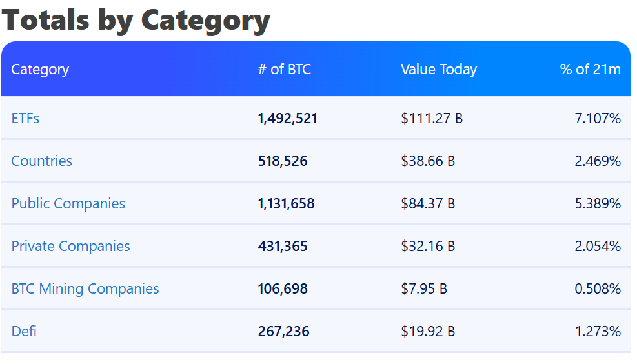Click the Defi category link
This screenshot has height=364, width=637.
tap(24, 332)
